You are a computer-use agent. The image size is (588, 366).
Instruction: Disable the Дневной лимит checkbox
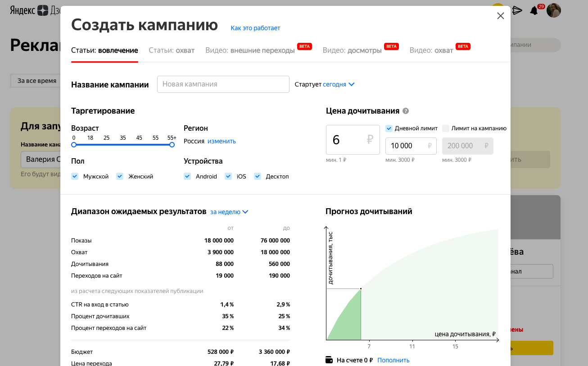coord(389,128)
